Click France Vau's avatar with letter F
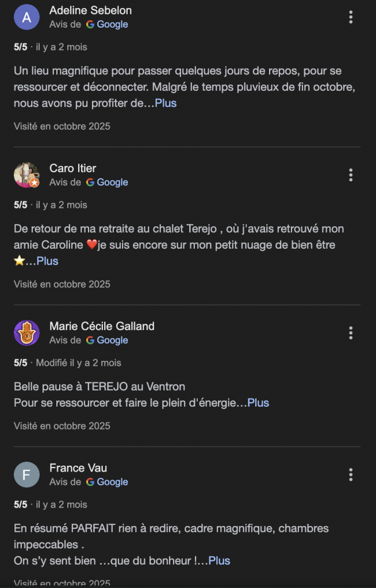Screen dimensions: 376x588 coord(26,475)
